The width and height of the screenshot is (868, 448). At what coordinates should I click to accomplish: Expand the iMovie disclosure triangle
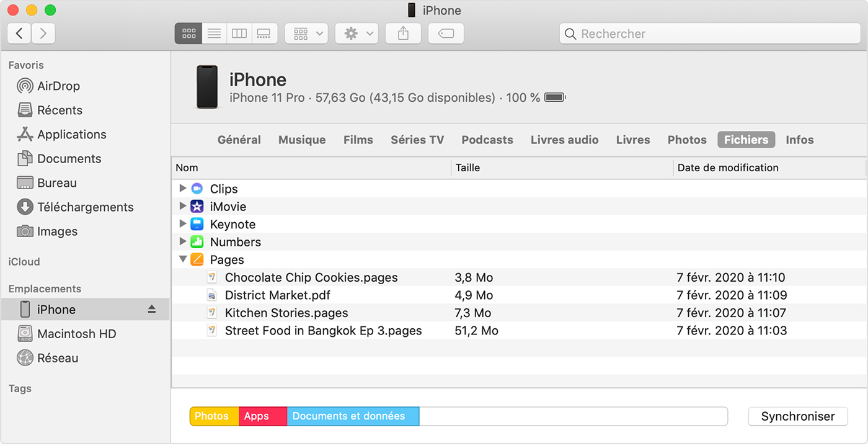pyautogui.click(x=182, y=206)
